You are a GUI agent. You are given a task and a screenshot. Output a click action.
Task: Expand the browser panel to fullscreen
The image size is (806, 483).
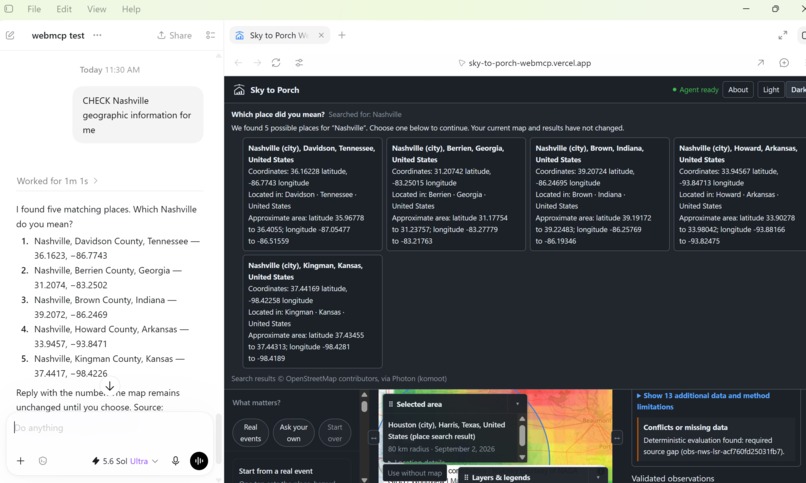[782, 35]
